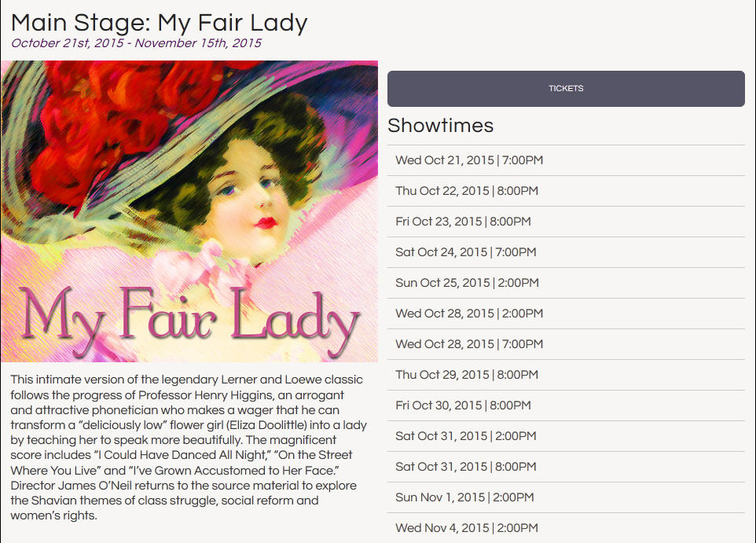756x543 pixels.
Task: Select Wed Oct 21, 2015 7:00PM showtime
Action: 469,160
